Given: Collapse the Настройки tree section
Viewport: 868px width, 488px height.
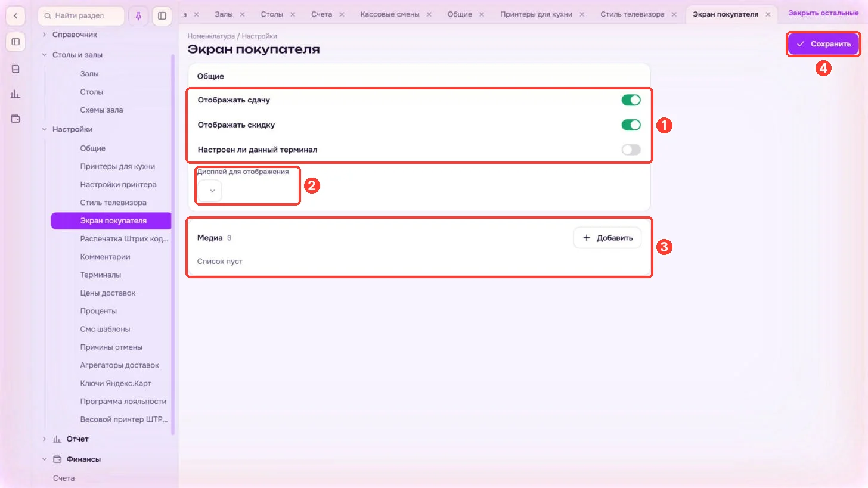Looking at the screenshot, I should click(x=44, y=129).
